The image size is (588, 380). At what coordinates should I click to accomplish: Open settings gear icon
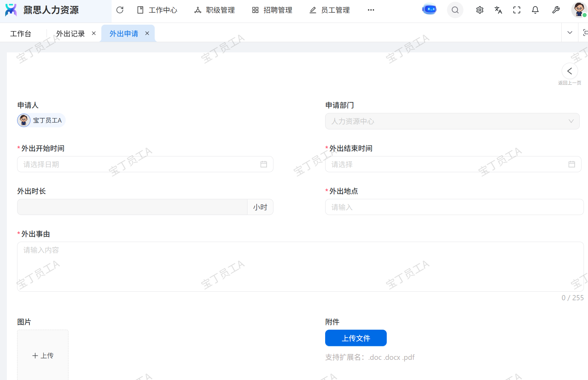pyautogui.click(x=480, y=10)
